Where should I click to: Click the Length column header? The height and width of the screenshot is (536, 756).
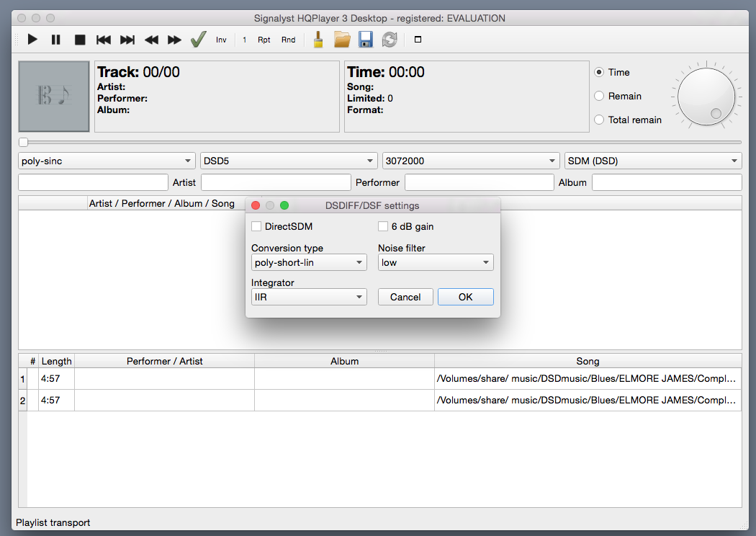pyautogui.click(x=56, y=362)
